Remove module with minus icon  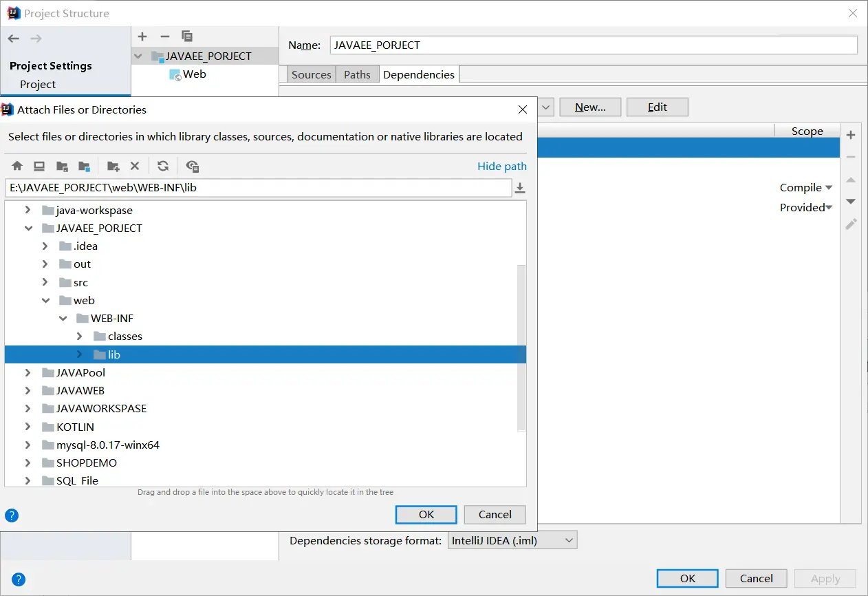coord(164,36)
